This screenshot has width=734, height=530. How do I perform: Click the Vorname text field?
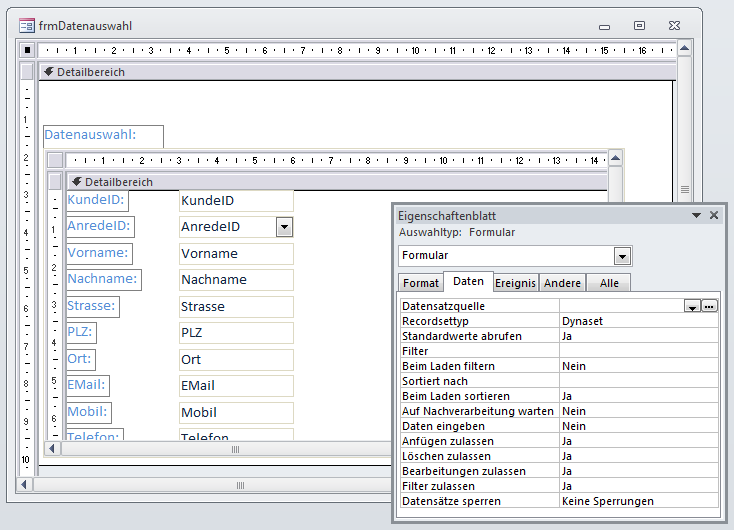tap(236, 254)
